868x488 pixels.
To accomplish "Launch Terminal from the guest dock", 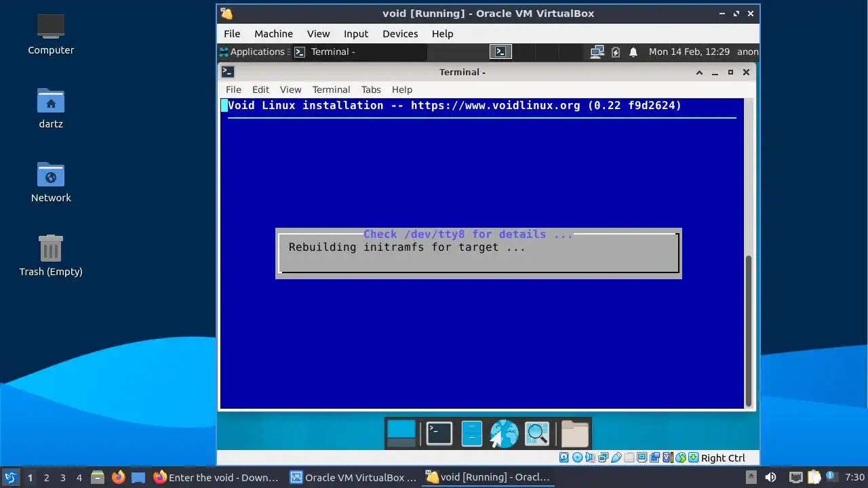I will [x=439, y=434].
